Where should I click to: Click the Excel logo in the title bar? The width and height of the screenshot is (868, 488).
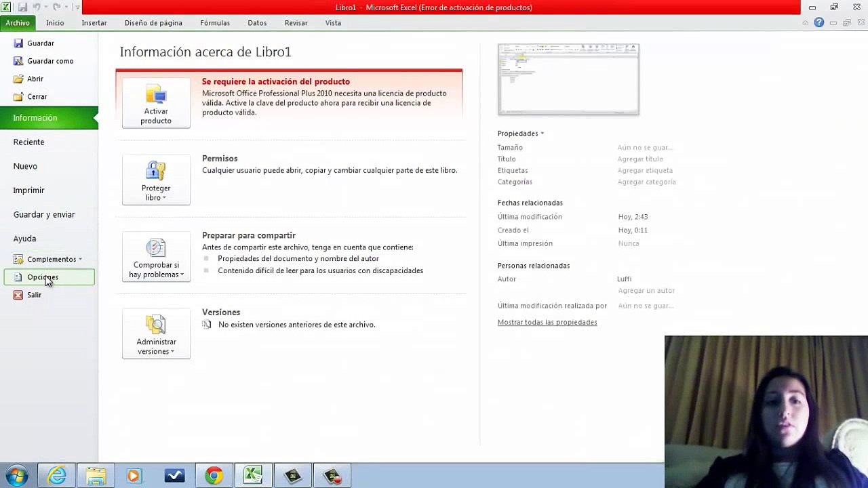click(x=6, y=7)
